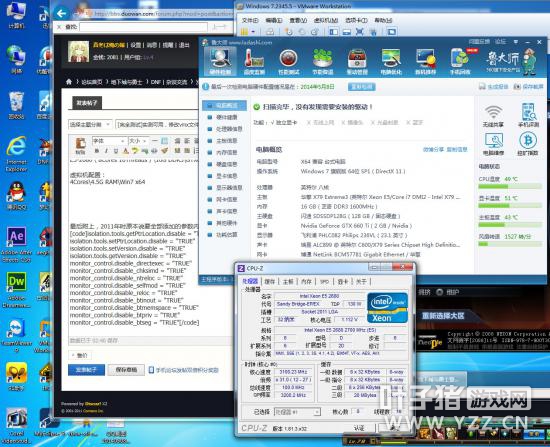
Task: Click the CPU temperature progress bar
Action: [x=510, y=187]
